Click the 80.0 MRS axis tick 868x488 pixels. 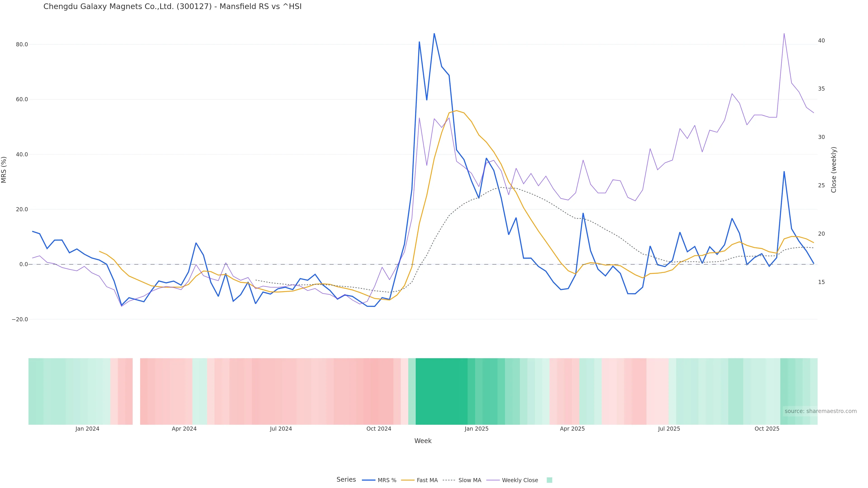point(22,45)
